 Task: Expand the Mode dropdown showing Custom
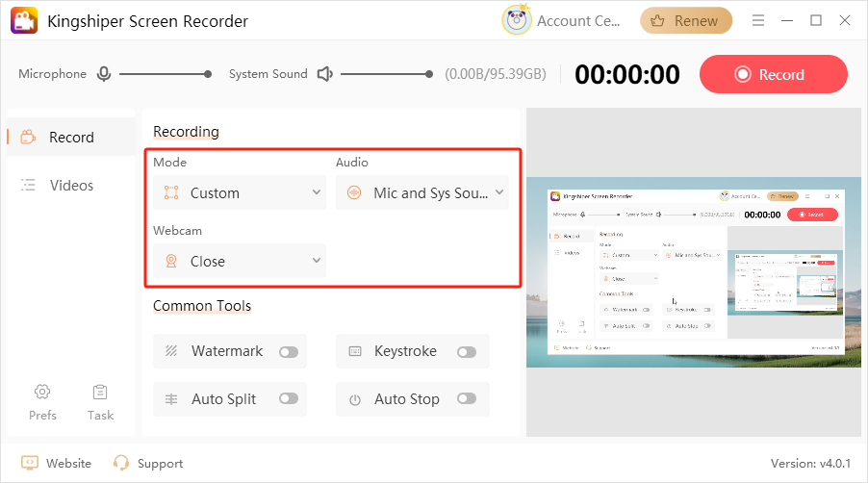240,192
